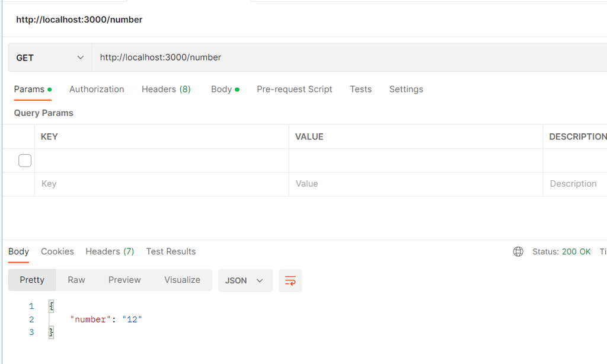View response Headers (7) tab
607x364 pixels.
[x=110, y=251]
